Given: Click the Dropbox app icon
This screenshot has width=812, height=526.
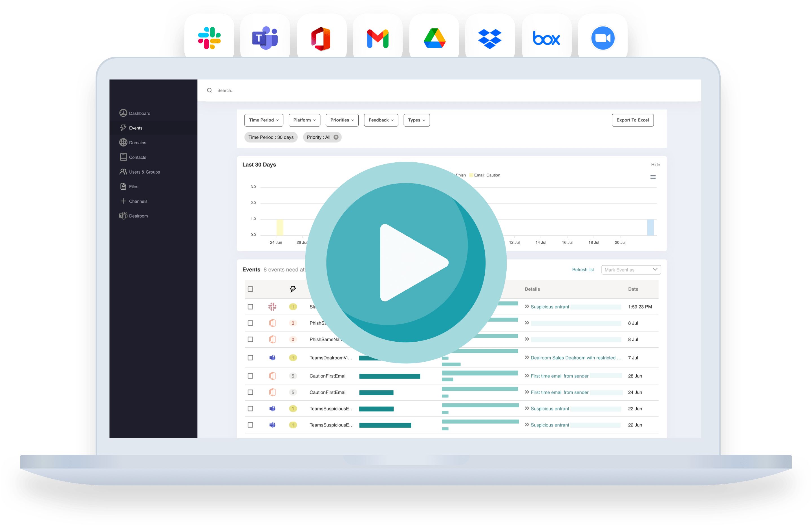Looking at the screenshot, I should [x=490, y=38].
